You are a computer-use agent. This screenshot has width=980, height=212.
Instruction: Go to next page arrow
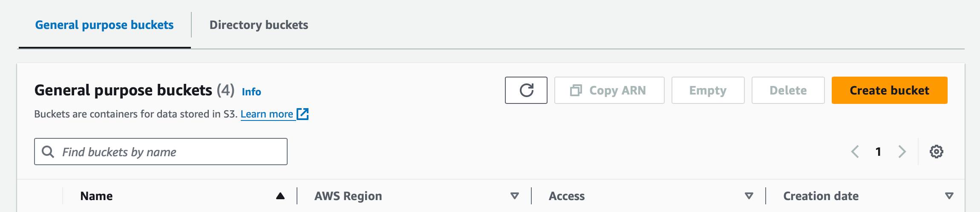point(902,152)
